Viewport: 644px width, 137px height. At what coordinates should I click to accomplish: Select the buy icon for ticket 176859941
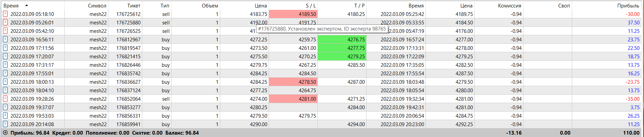click(x=5, y=124)
